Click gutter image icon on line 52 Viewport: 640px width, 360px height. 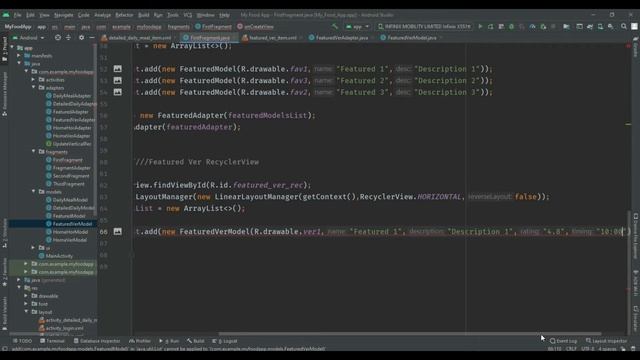(x=118, y=69)
